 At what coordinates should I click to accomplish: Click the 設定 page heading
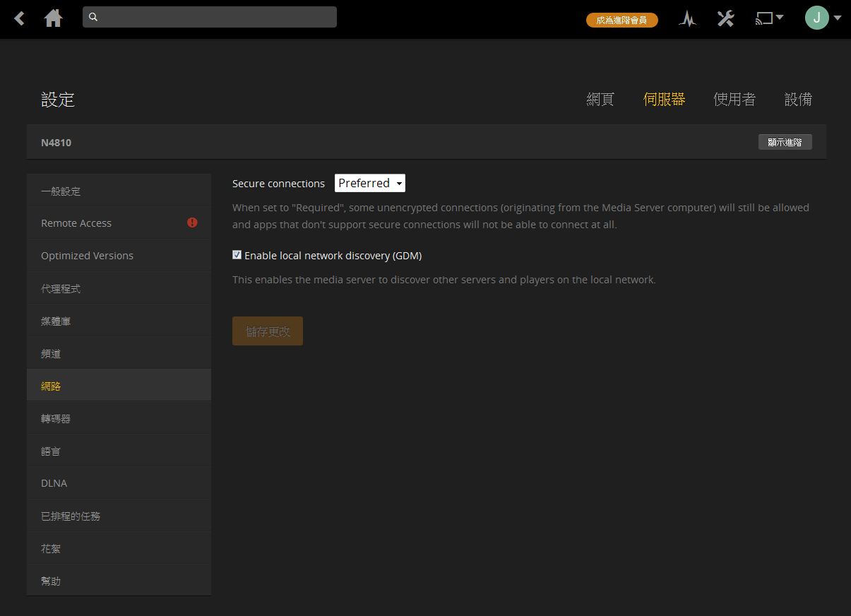pos(58,100)
